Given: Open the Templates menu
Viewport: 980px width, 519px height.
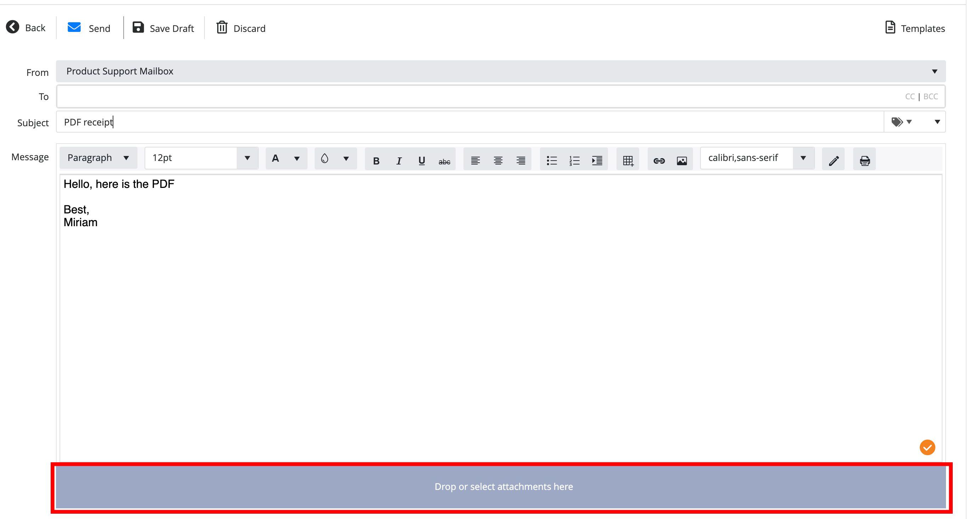Looking at the screenshot, I should [914, 28].
